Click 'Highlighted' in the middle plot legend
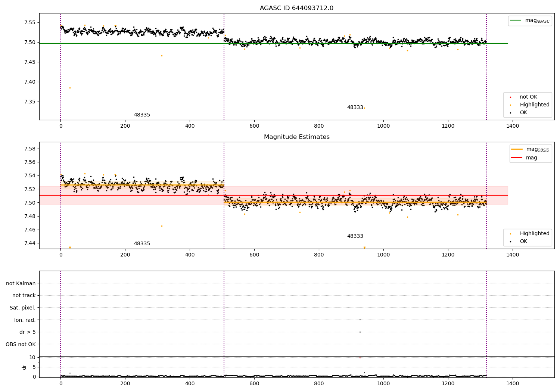Viewport: 560px width, 392px height. point(535,234)
